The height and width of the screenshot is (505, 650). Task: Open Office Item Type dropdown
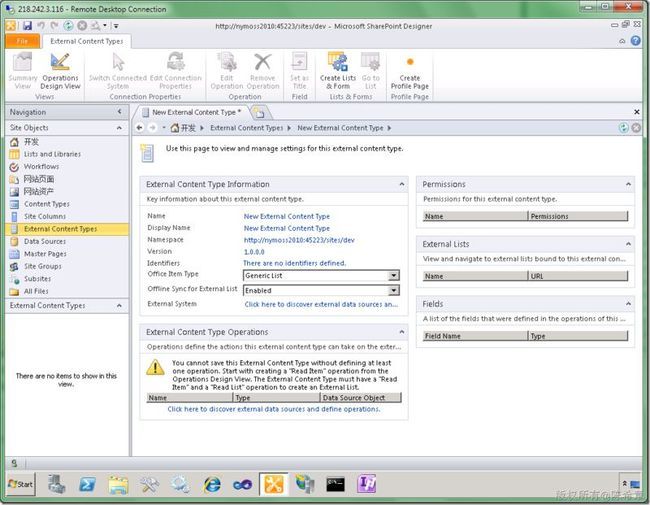pyautogui.click(x=394, y=275)
